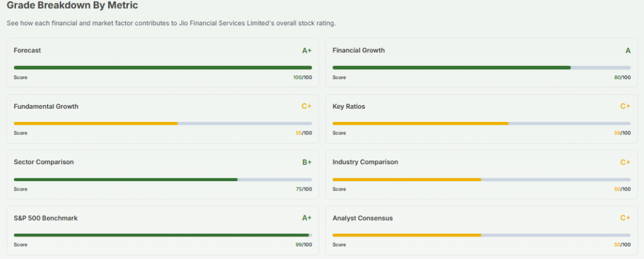
Task: Click the Grade Breakdown By Metric heading
Action: tap(72, 5)
